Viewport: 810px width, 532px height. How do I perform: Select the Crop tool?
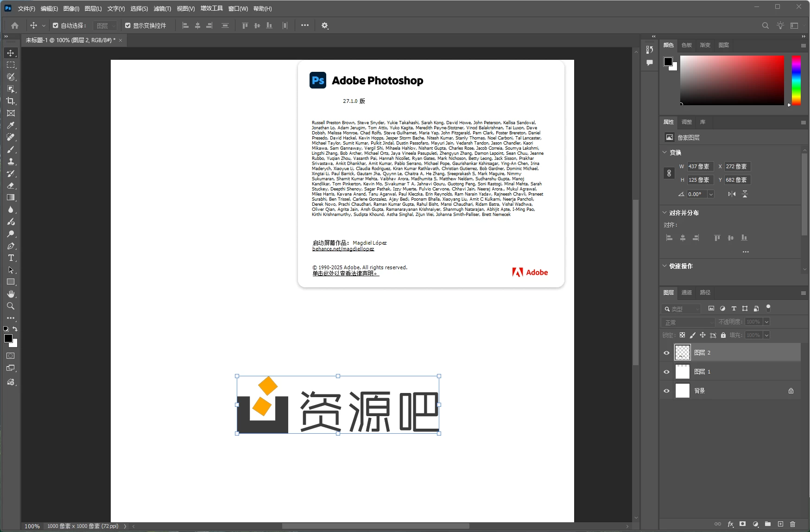(x=10, y=101)
